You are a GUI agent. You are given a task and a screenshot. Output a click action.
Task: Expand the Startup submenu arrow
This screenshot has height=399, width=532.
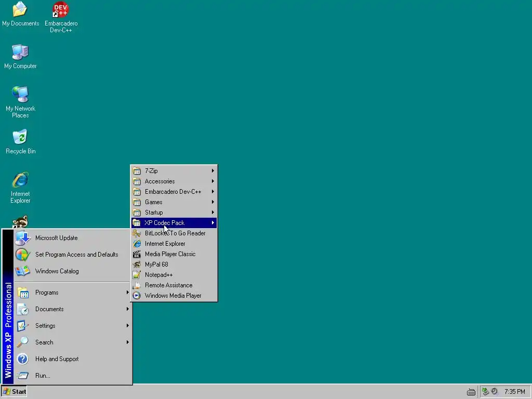[212, 212]
